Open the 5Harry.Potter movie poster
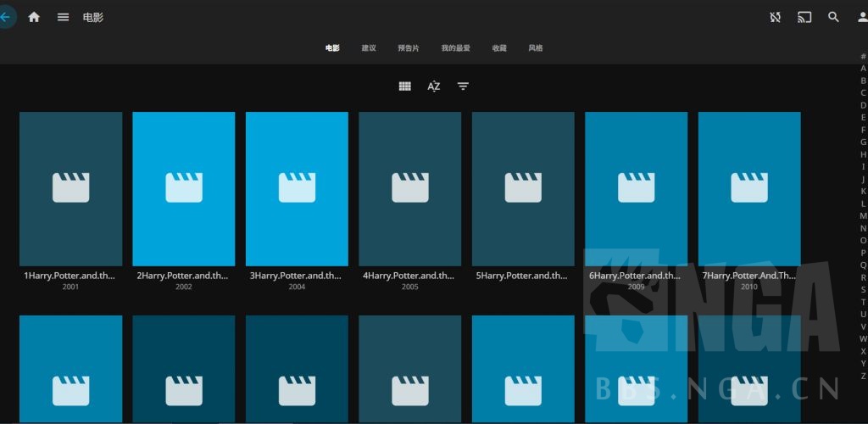 [523, 189]
